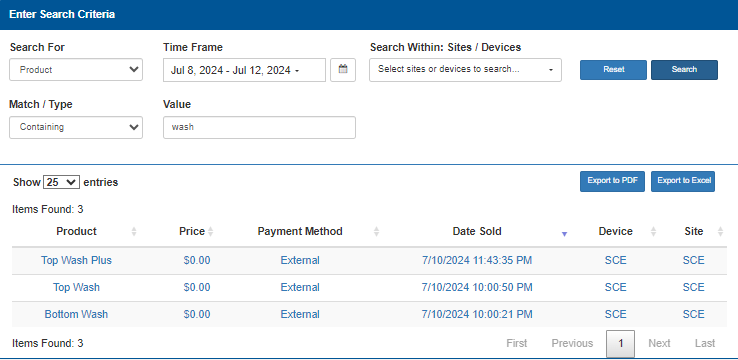The image size is (738, 360).
Task: Open the sites or devices selector
Action: pyautogui.click(x=465, y=70)
